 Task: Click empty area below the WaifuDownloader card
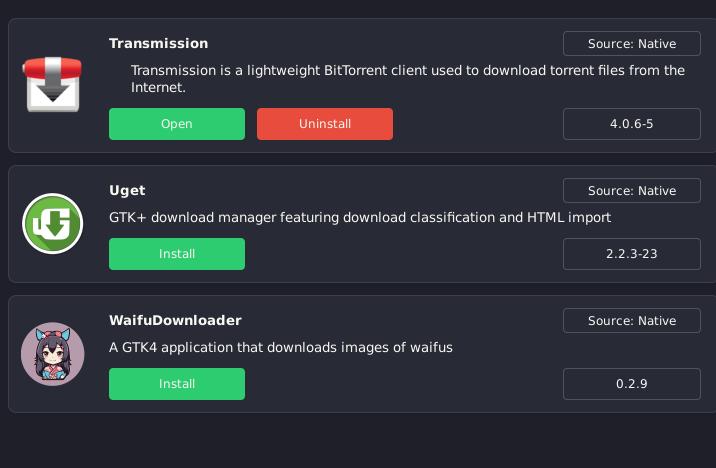[x=358, y=440]
